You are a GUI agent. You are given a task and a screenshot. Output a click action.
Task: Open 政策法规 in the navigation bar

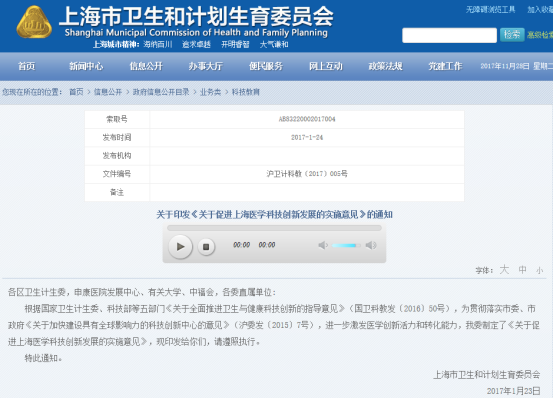(x=385, y=66)
